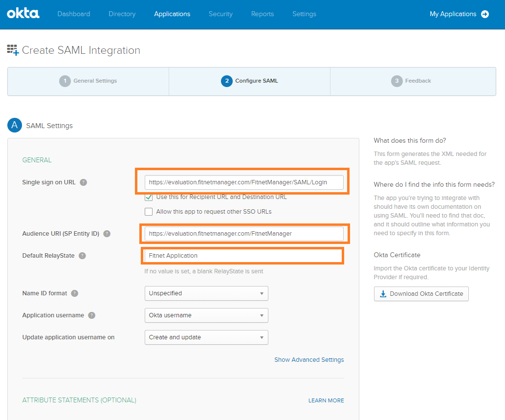This screenshot has width=505, height=420.
Task: Click the Okta logo in header
Action: click(23, 14)
